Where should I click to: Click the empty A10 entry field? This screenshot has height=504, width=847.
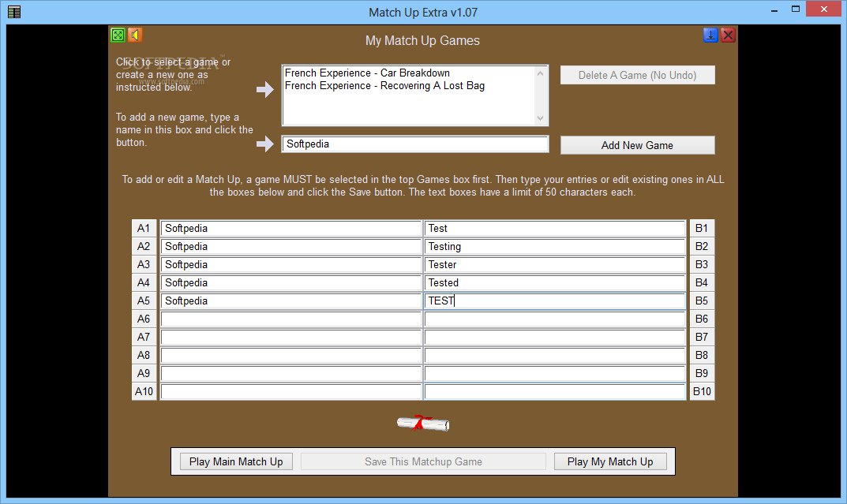point(291,391)
